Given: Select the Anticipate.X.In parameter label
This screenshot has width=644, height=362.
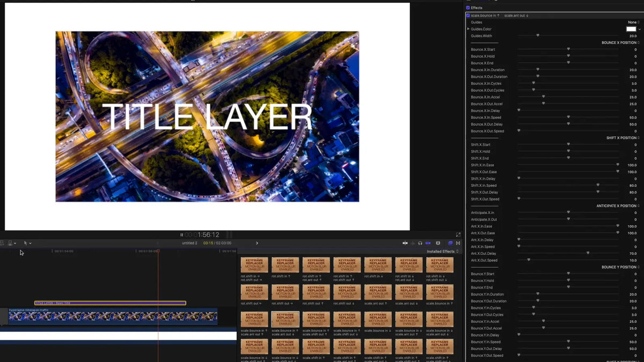Looking at the screenshot, I should coord(482,213).
